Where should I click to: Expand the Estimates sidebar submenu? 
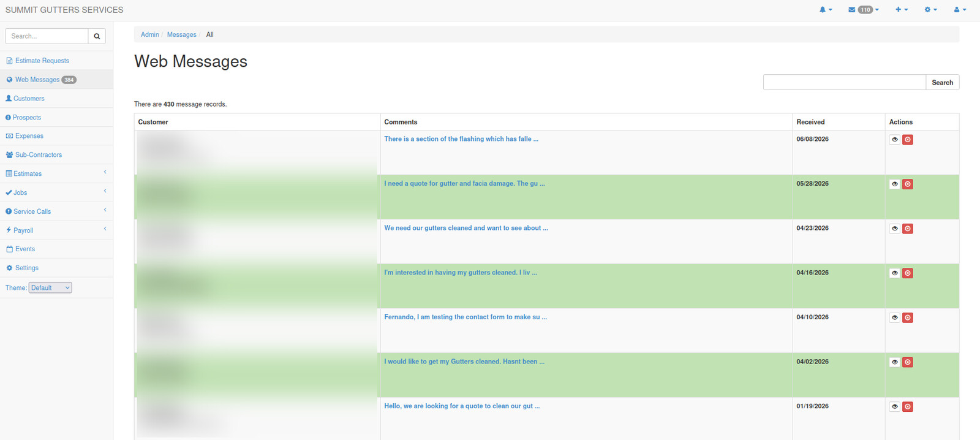tap(56, 173)
